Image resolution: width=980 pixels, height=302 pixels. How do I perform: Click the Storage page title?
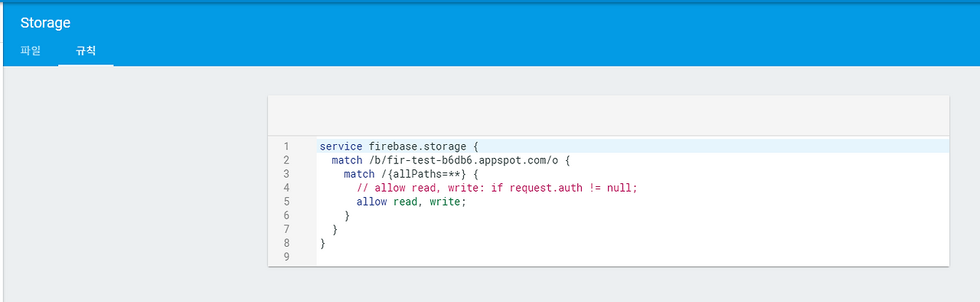(45, 23)
